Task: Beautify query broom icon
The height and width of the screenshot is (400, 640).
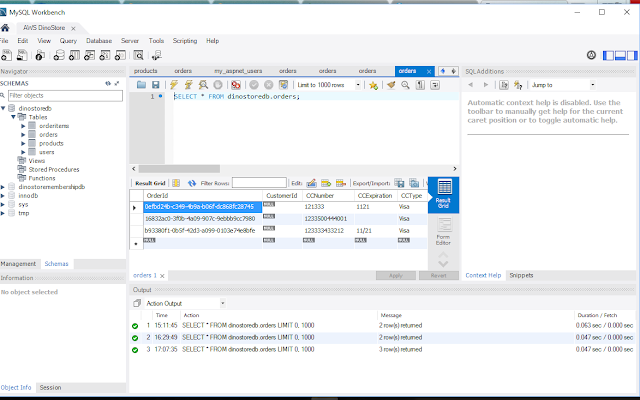Action: pyautogui.click(x=391, y=85)
